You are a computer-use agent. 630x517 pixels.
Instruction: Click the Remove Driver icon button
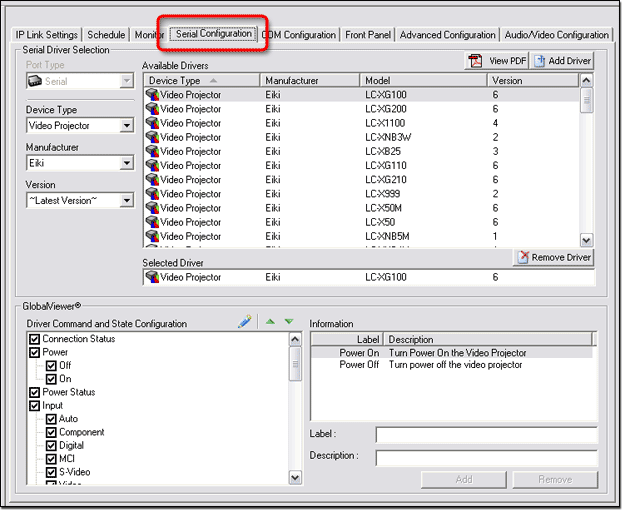coord(554,258)
